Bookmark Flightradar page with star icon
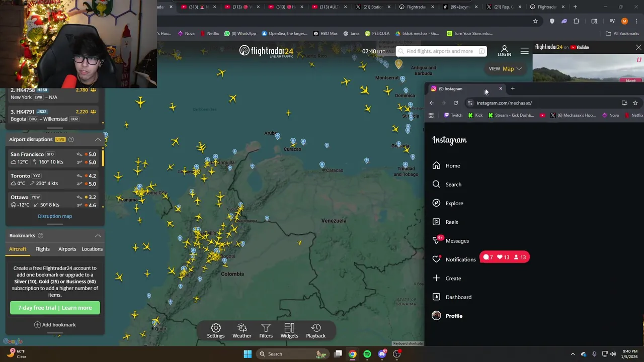 click(x=535, y=21)
